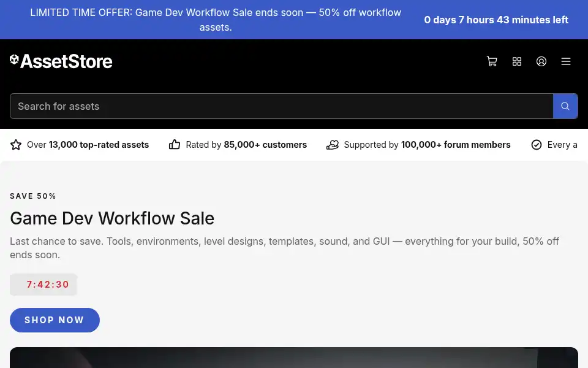Focus the 'Search for assets' field
588x368 pixels.
[281, 106]
